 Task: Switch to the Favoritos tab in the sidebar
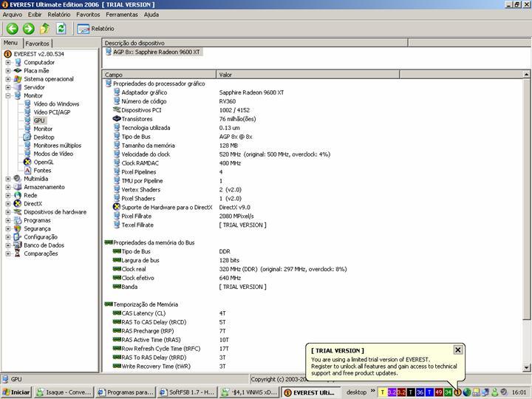pyautogui.click(x=38, y=44)
